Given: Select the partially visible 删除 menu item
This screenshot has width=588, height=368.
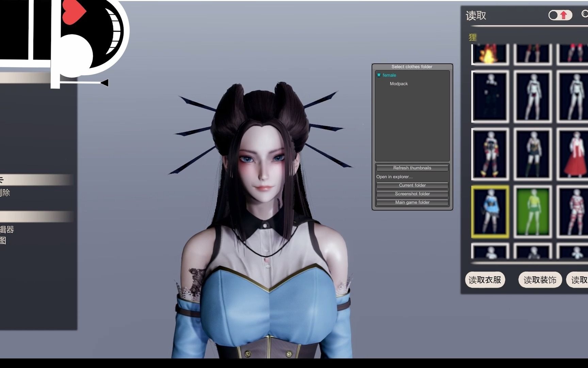Looking at the screenshot, I should tap(5, 193).
